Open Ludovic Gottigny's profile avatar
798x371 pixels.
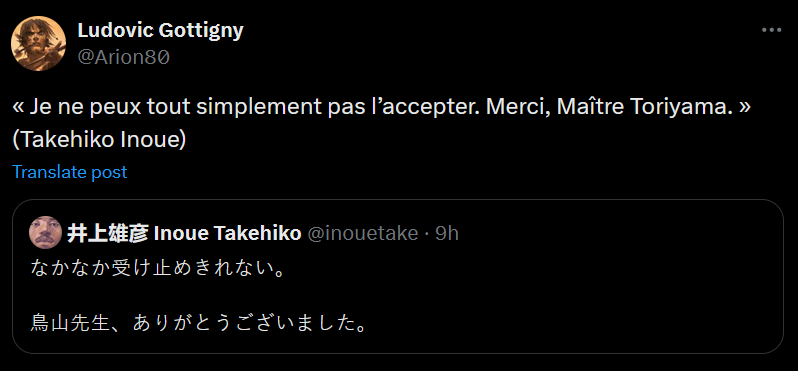(39, 43)
